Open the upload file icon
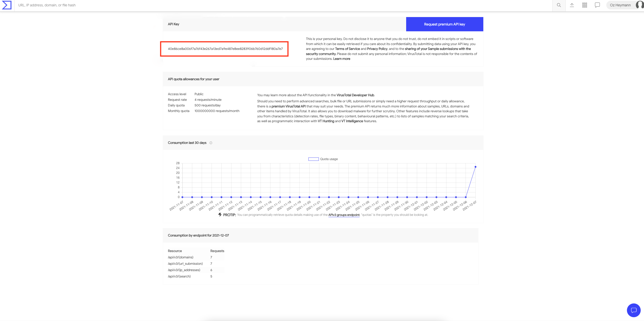Viewport: 644px width, 321px height. tap(572, 5)
